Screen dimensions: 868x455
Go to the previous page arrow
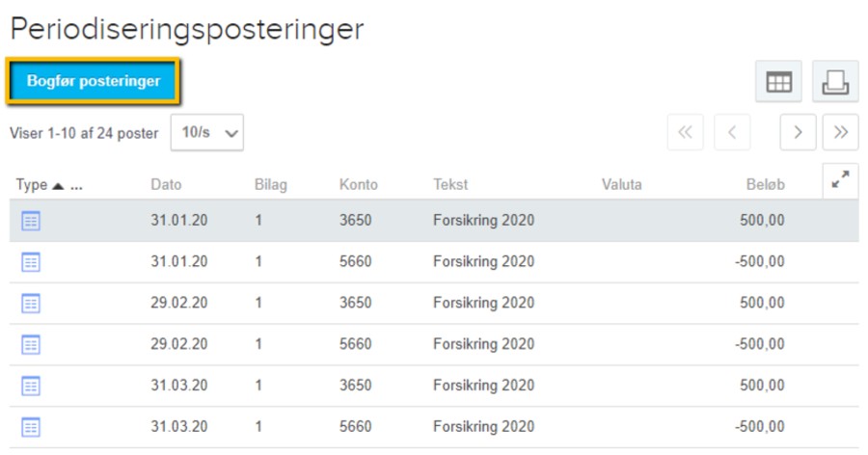(x=732, y=132)
